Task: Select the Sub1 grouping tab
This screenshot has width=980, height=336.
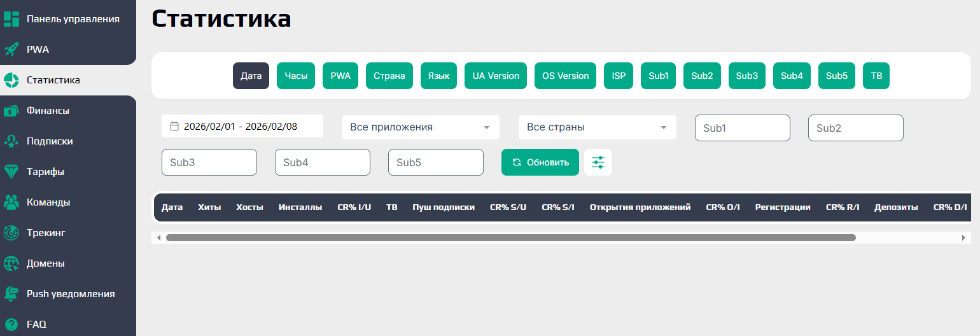Action: (x=659, y=76)
